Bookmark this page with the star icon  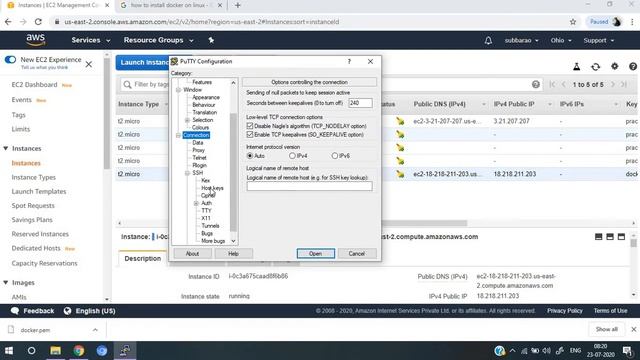[x=573, y=22]
